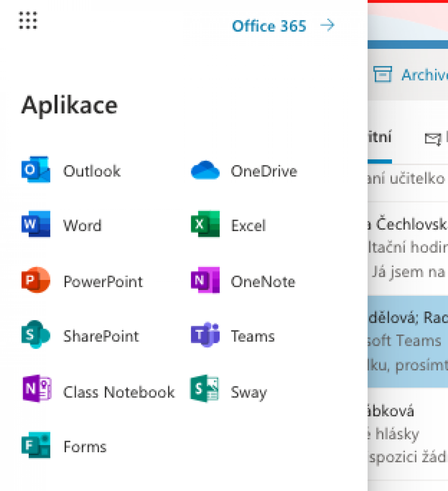Image resolution: width=448 pixels, height=491 pixels.
Task: Open the Sway app icon
Action: 204,389
